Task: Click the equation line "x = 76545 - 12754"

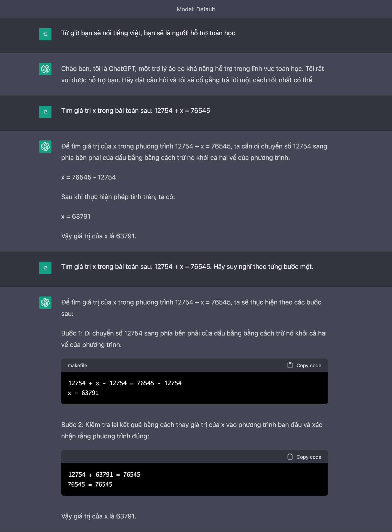Action: 88,177
